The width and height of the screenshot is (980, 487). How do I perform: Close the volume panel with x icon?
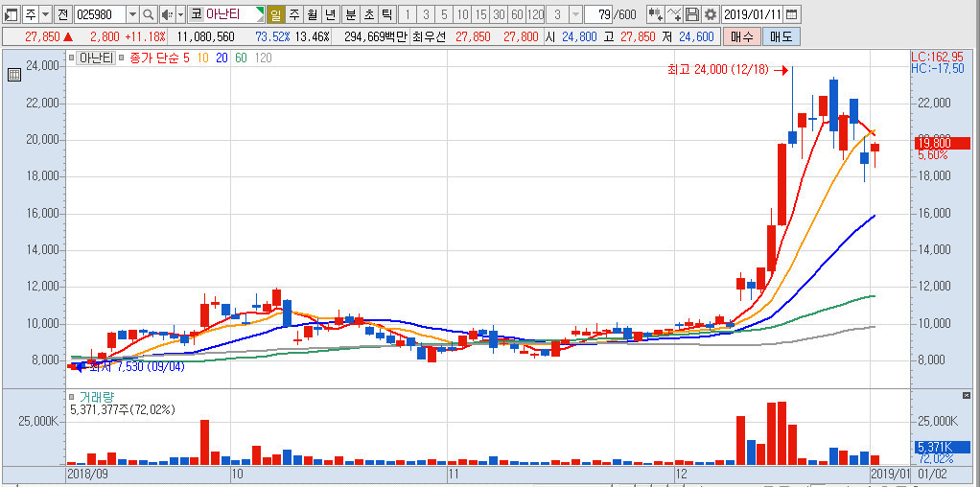click(967, 395)
